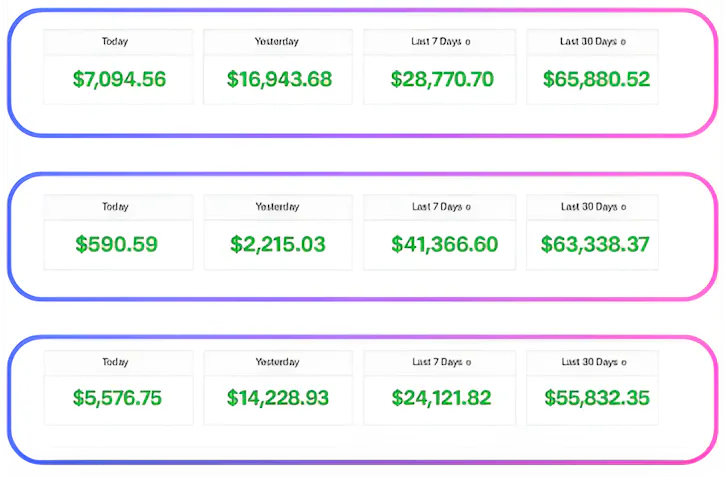Click info icon beside Last 30 Days above $63,338.37
This screenshot has width=725, height=477.
click(623, 207)
